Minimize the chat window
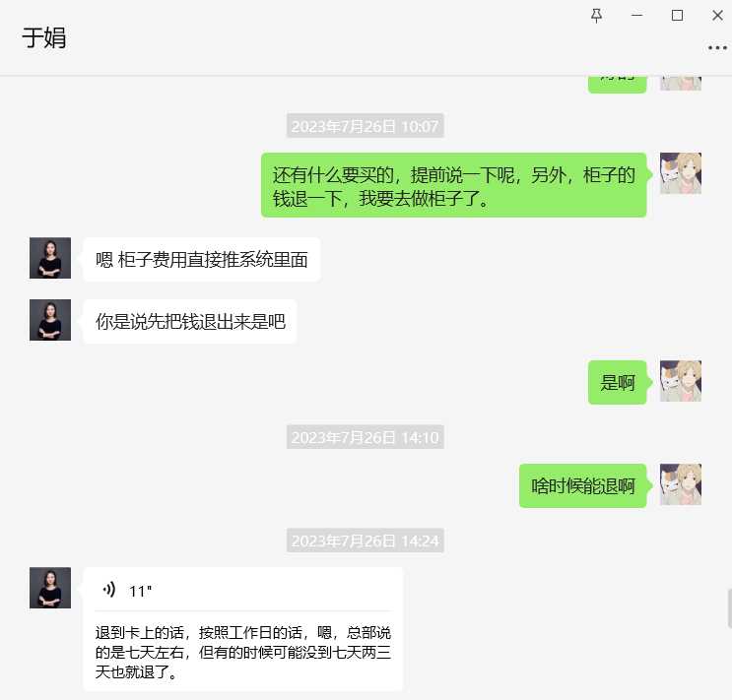The height and width of the screenshot is (700, 732). [636, 16]
